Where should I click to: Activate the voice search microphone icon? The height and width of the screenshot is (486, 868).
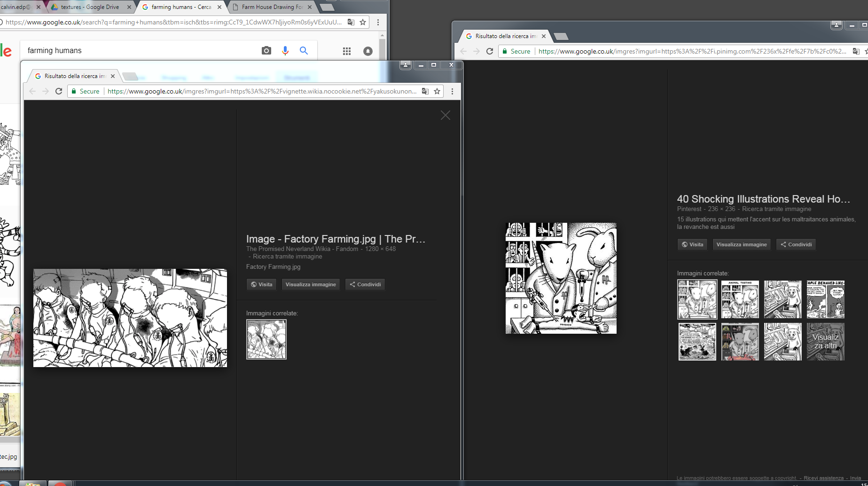285,51
